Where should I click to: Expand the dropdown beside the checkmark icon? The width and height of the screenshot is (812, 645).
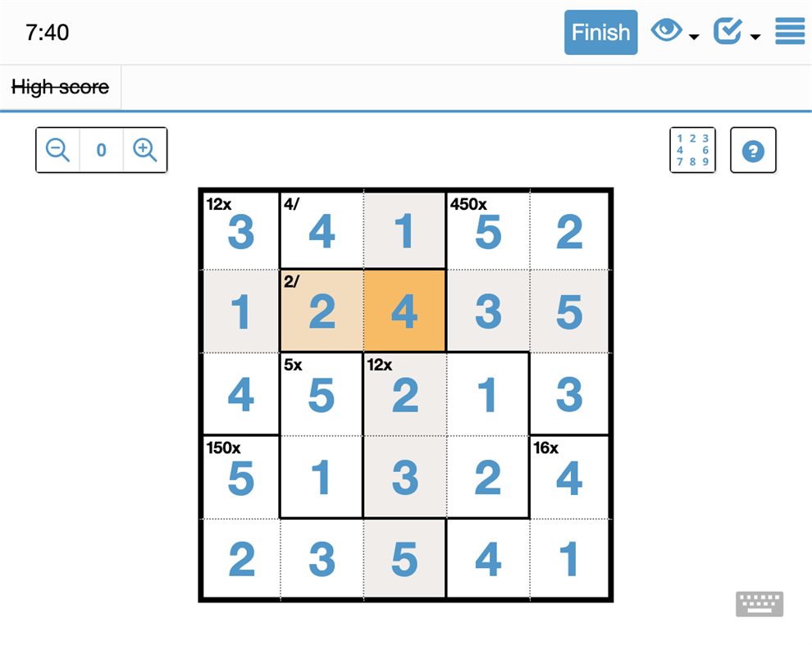click(x=754, y=37)
